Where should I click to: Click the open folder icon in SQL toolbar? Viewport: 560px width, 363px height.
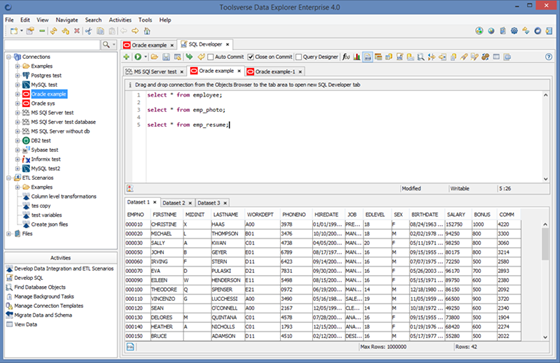154,57
